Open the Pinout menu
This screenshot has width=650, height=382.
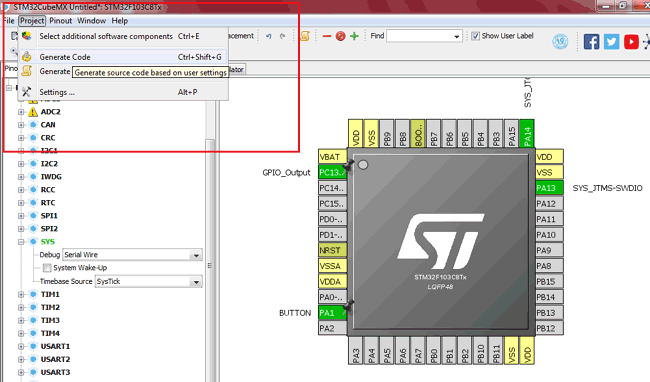tap(61, 21)
